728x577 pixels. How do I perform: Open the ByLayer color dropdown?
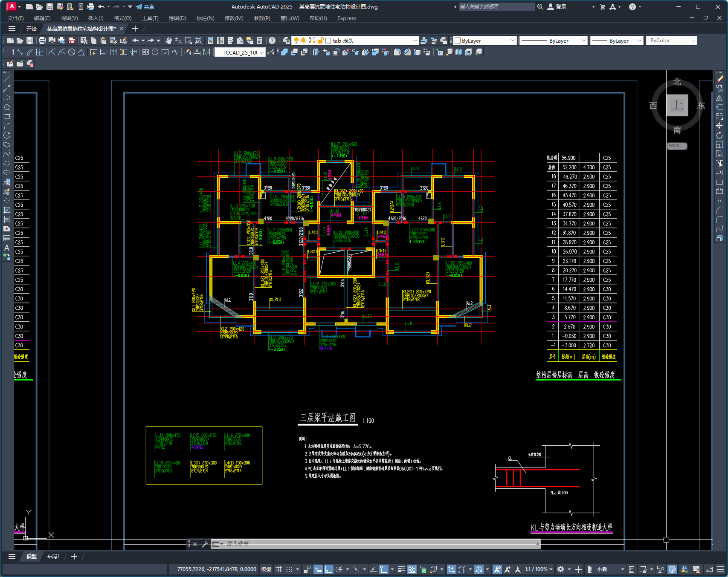[x=513, y=40]
